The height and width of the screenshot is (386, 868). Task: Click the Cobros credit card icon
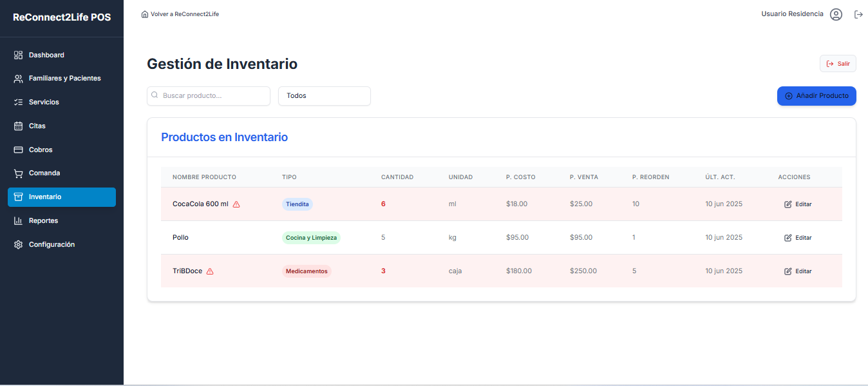tap(18, 150)
